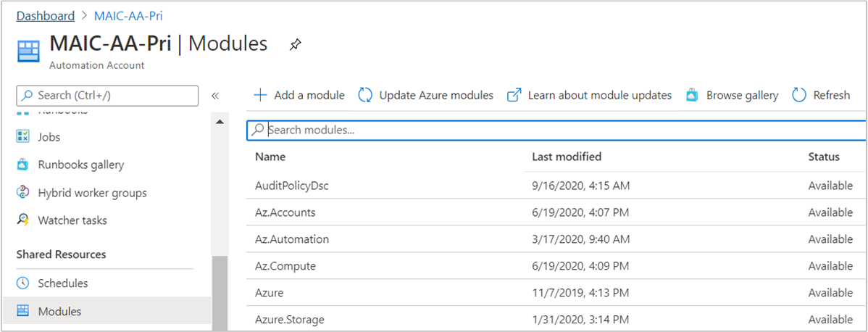This screenshot has height=332, width=868.
Task: Click the plus icon for Add a module
Action: click(x=259, y=95)
